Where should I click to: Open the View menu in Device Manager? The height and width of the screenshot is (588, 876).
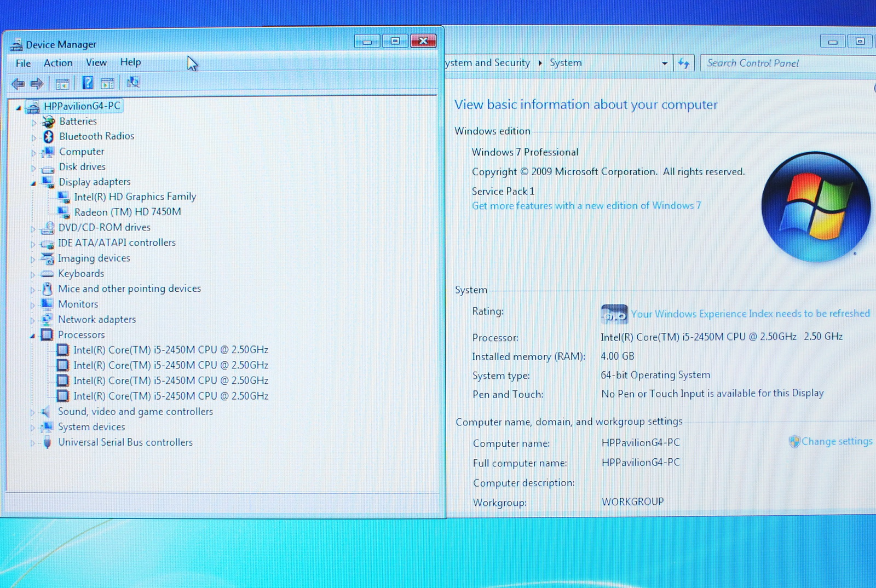[x=96, y=62]
